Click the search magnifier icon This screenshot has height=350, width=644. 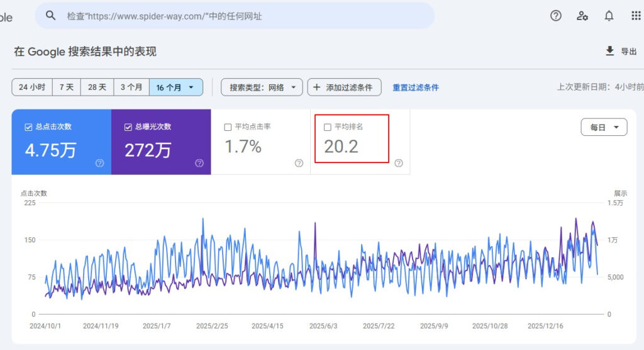tap(52, 16)
